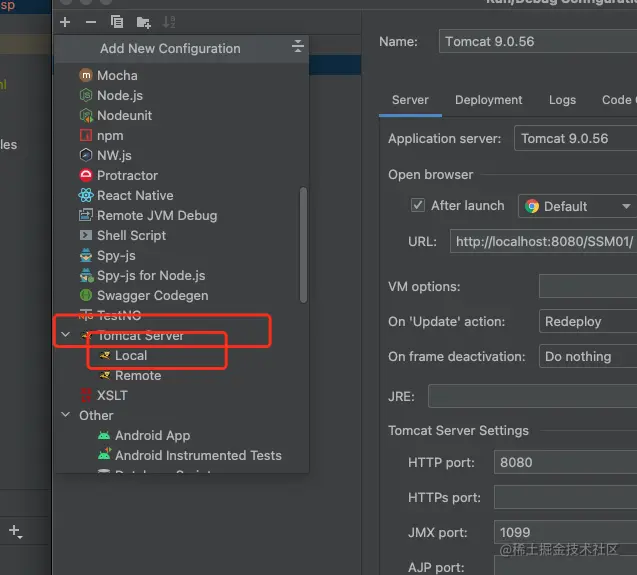Select the Android Instrumented Tests icon

(104, 454)
